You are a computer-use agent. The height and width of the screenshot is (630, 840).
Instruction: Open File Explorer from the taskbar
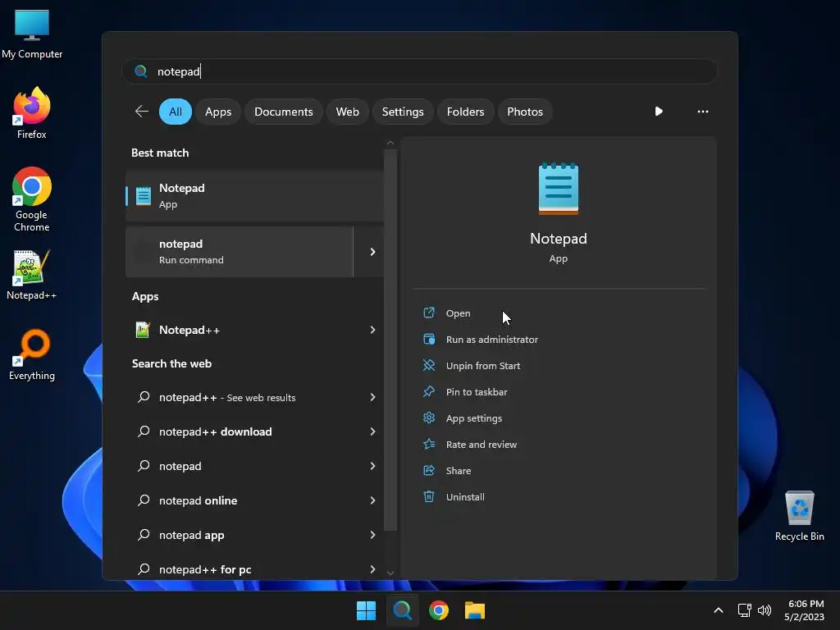tap(475, 610)
